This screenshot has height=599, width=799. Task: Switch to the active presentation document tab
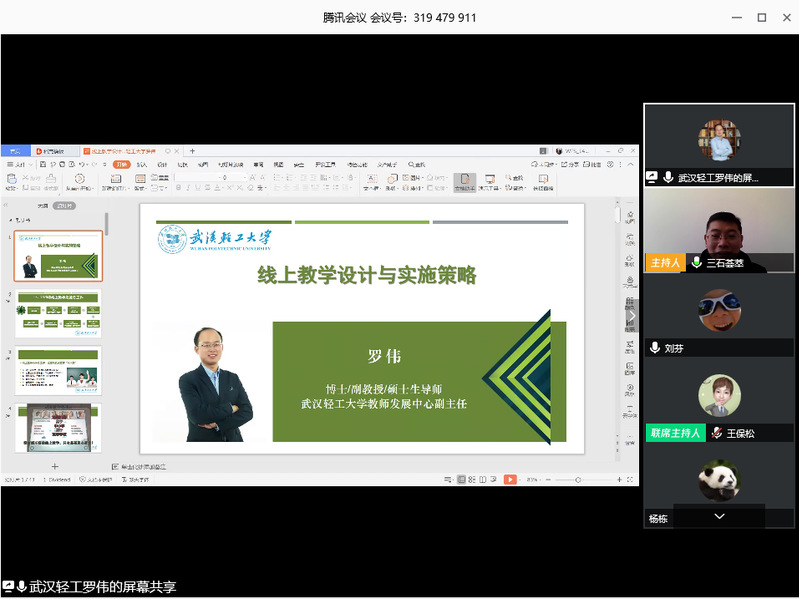point(130,151)
